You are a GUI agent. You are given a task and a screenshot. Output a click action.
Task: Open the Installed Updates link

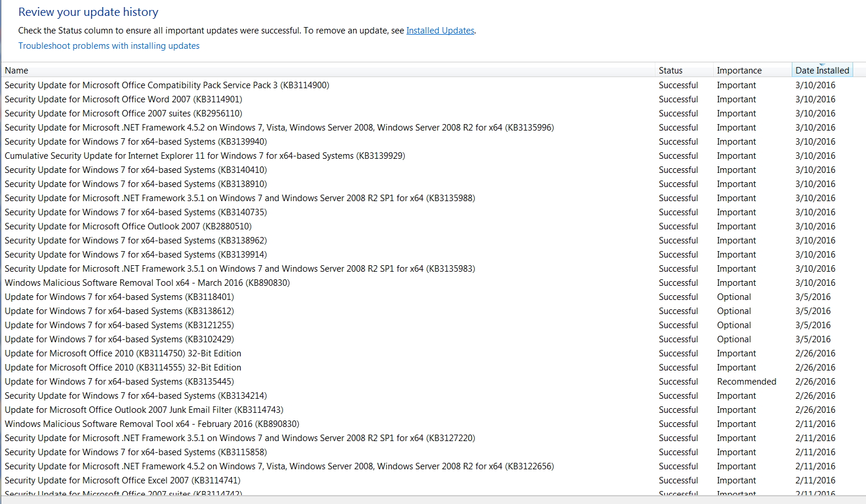pyautogui.click(x=440, y=31)
